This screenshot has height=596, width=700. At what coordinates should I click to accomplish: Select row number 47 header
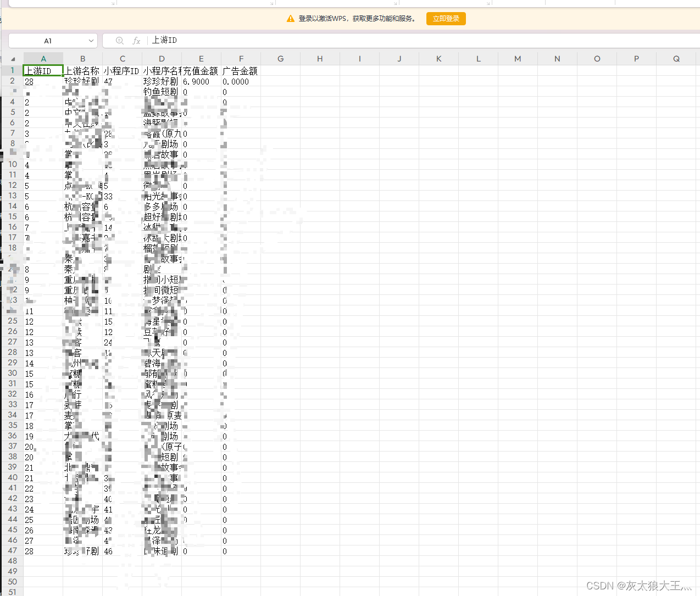(x=12, y=552)
